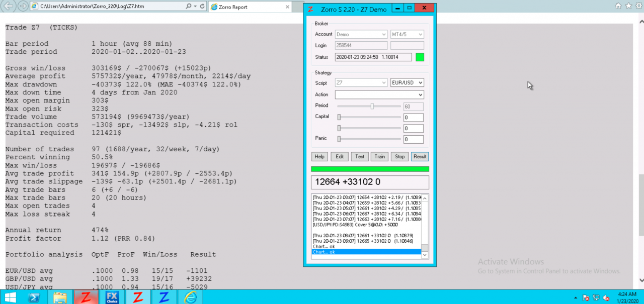Click the muted speaker tray icon

(x=607, y=297)
